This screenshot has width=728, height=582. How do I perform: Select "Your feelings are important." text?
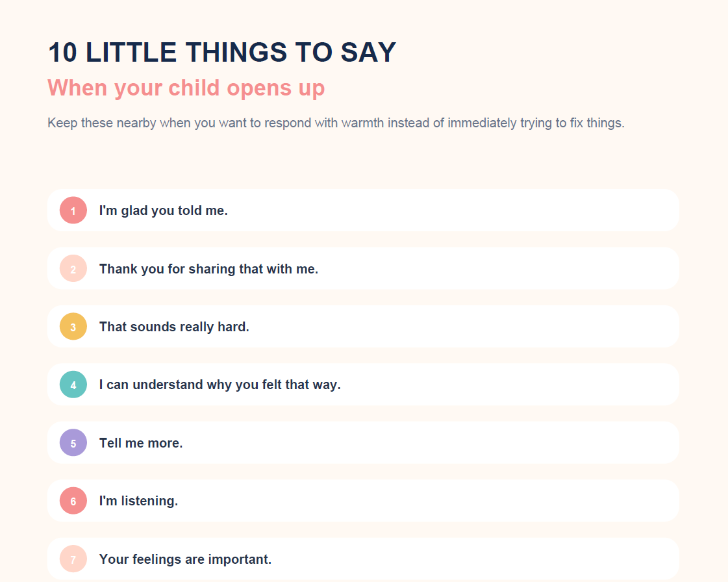(x=185, y=559)
